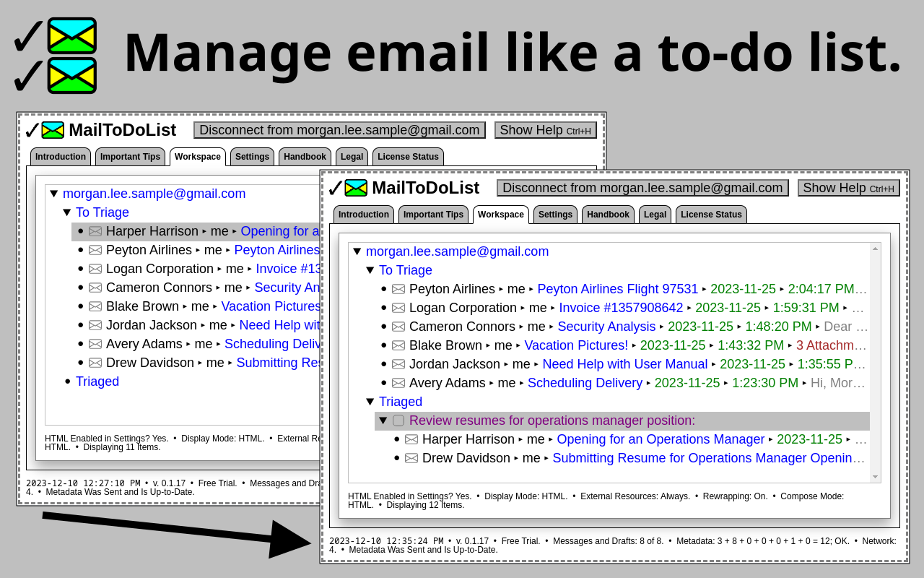Open Legal tab in front window

pos(655,215)
